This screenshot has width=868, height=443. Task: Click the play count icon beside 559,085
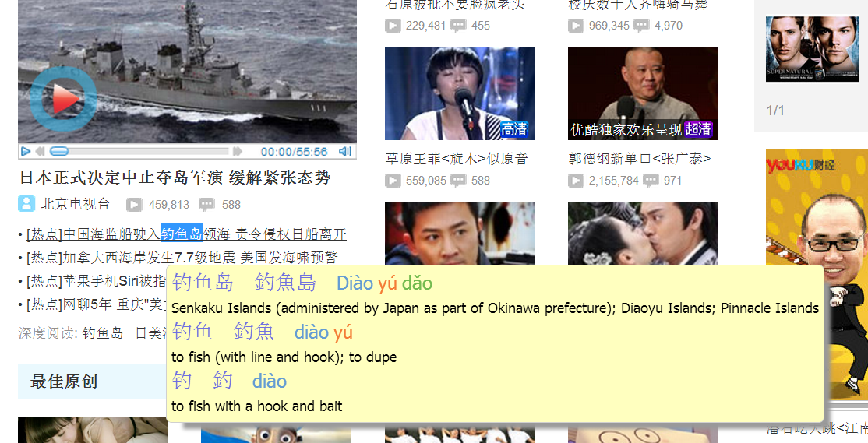coord(393,181)
